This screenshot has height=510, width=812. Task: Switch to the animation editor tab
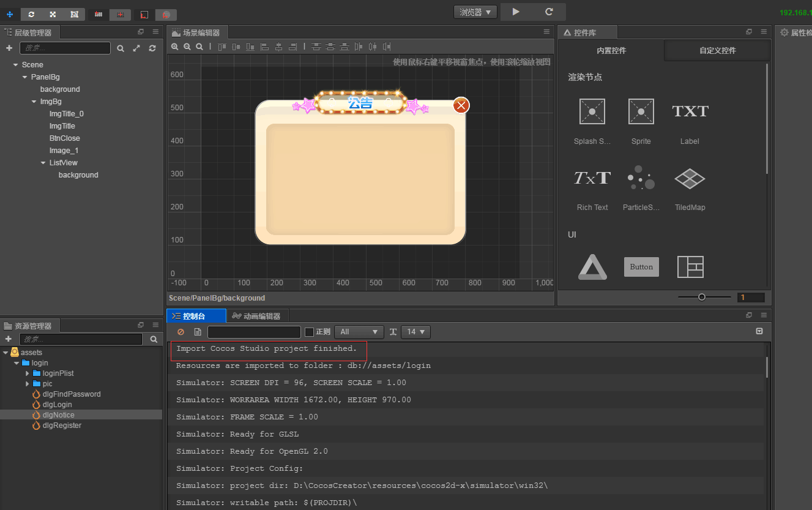[x=257, y=316]
